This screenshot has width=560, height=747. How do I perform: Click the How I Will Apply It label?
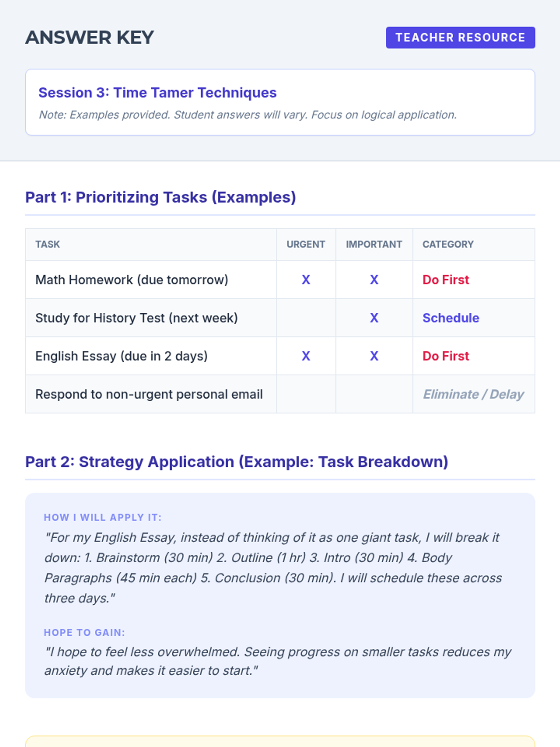click(x=103, y=517)
